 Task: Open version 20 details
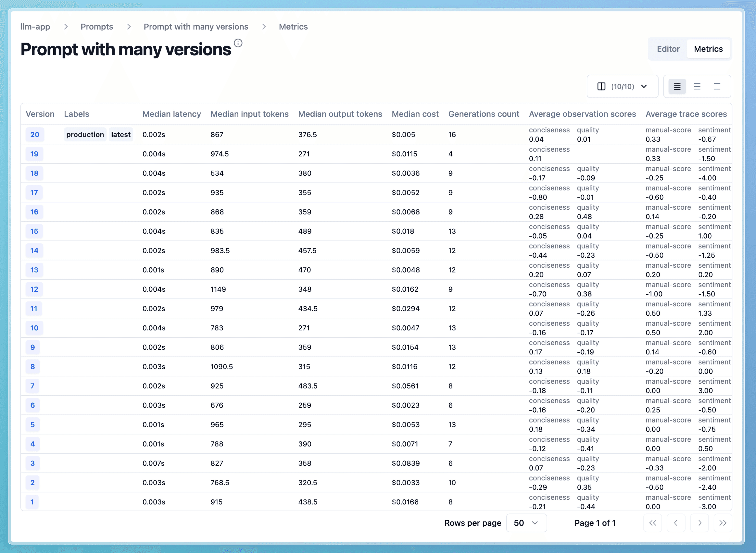coord(34,135)
